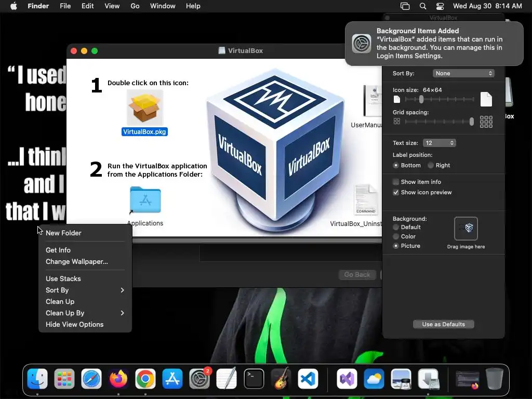The width and height of the screenshot is (532, 399).
Task: Open the Window menu
Action: 163,6
